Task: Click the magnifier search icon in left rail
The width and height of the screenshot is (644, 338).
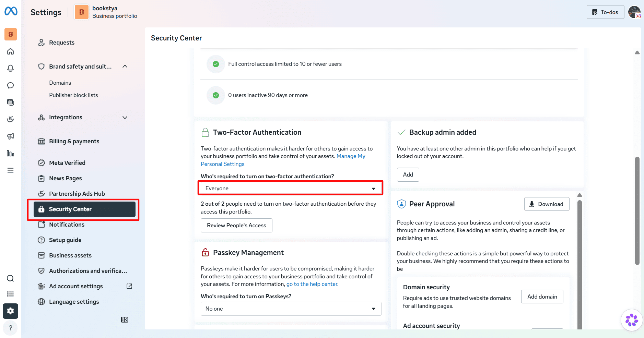Action: click(x=11, y=278)
